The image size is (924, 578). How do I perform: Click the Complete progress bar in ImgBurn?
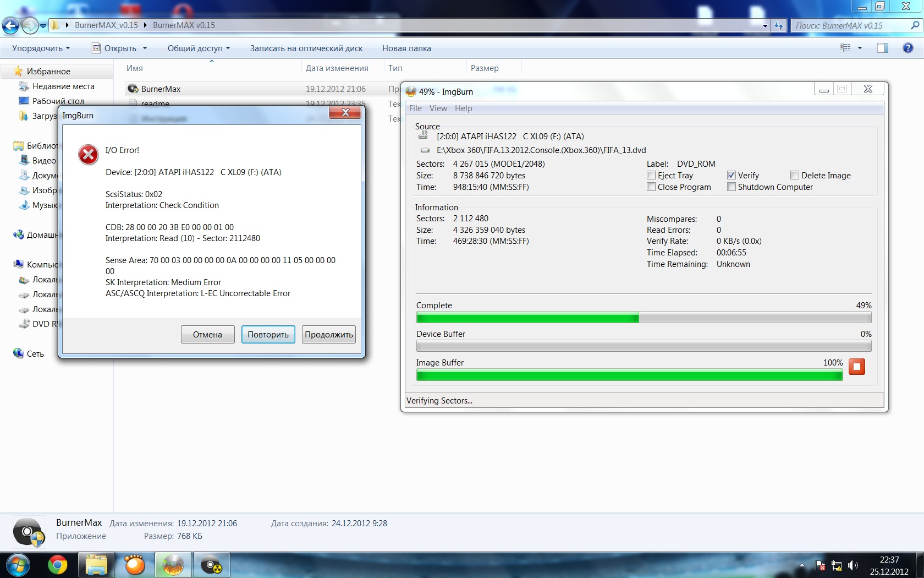643,318
